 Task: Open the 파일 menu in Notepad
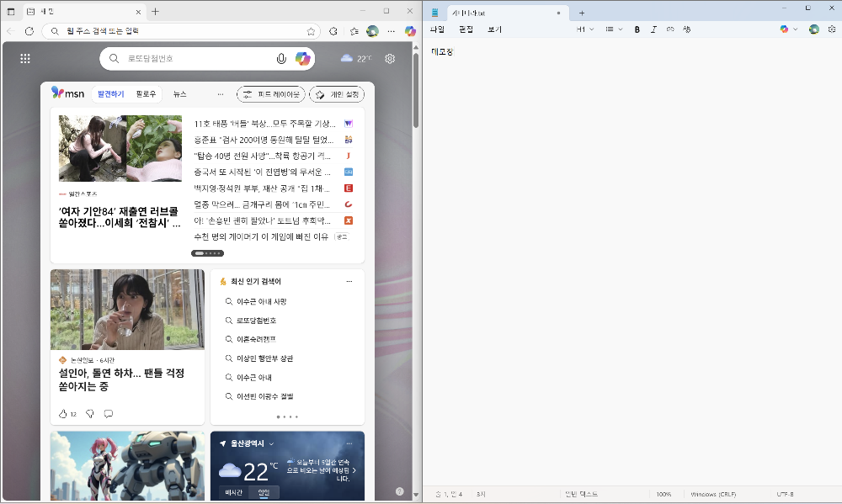(436, 29)
